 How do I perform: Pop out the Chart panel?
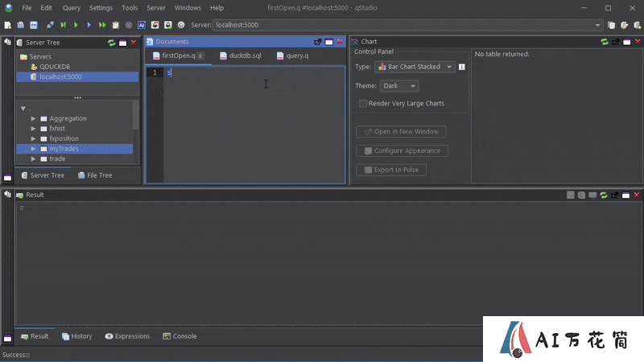pos(616,42)
